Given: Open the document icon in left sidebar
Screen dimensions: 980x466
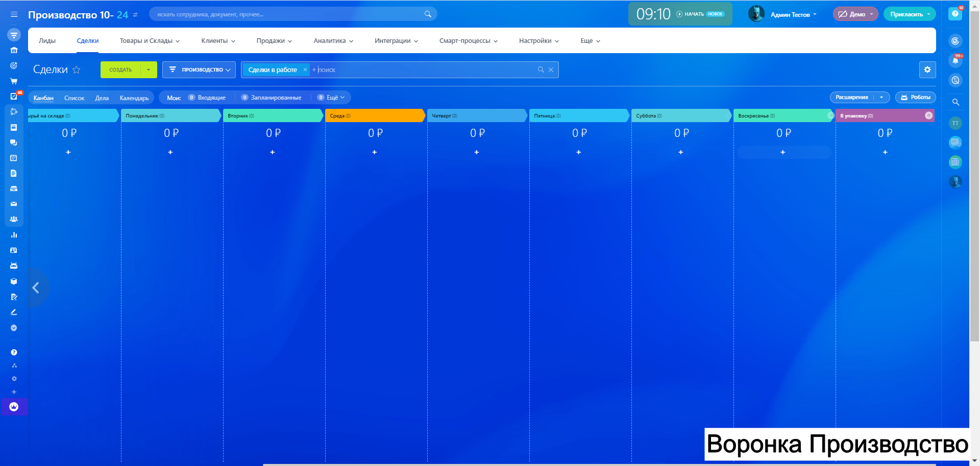Looking at the screenshot, I should [x=14, y=173].
